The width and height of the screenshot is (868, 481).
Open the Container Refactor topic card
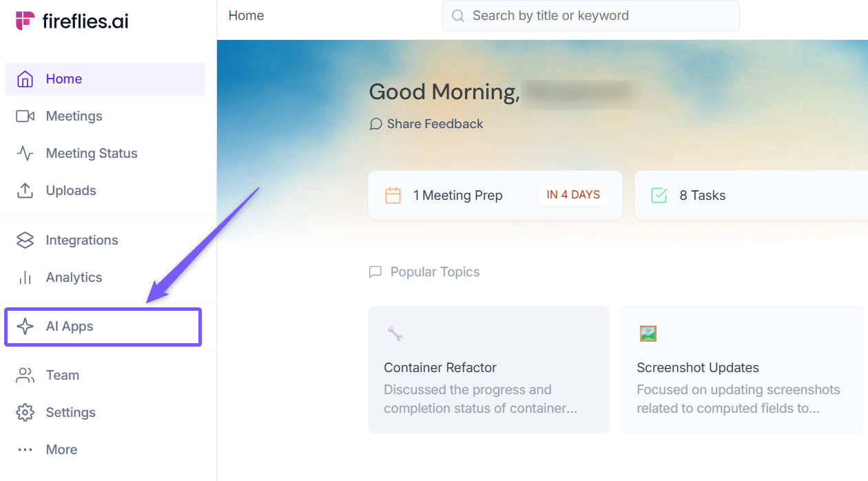(x=488, y=369)
